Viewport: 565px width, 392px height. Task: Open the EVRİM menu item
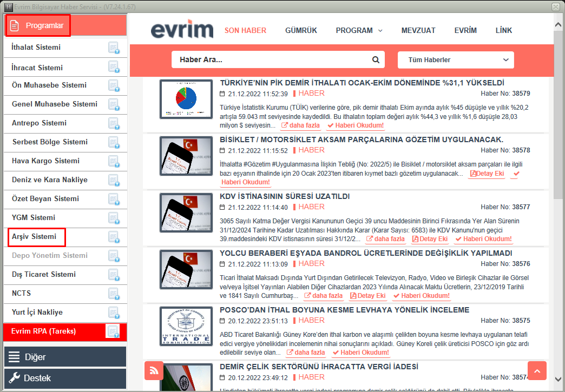[465, 31]
